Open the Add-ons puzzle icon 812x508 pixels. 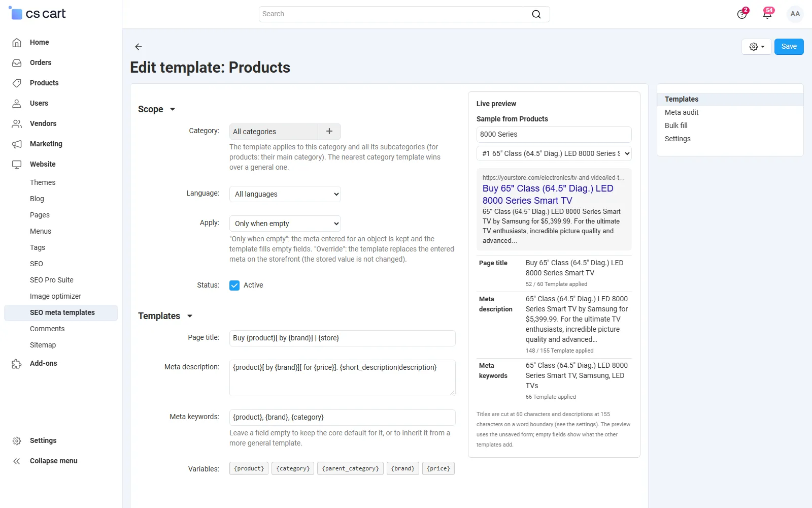point(17,363)
